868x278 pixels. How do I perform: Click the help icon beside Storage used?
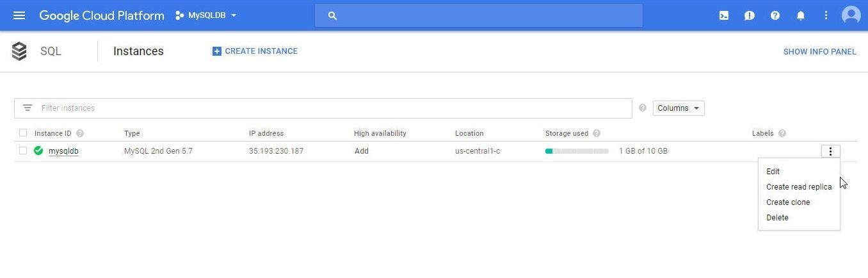point(597,133)
